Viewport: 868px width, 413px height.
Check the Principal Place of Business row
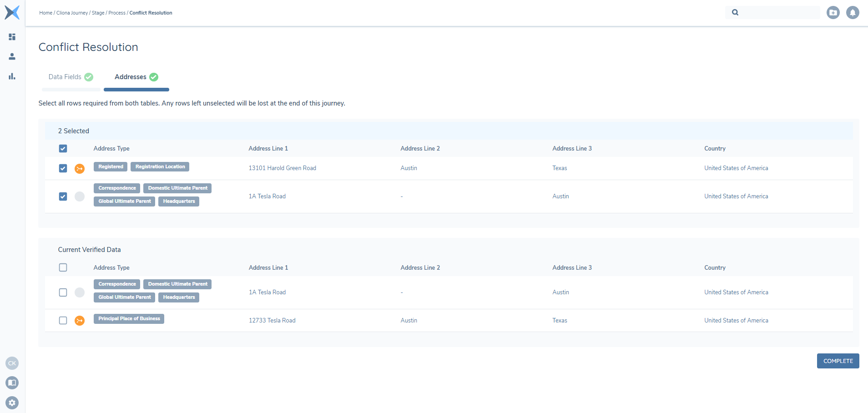63,320
